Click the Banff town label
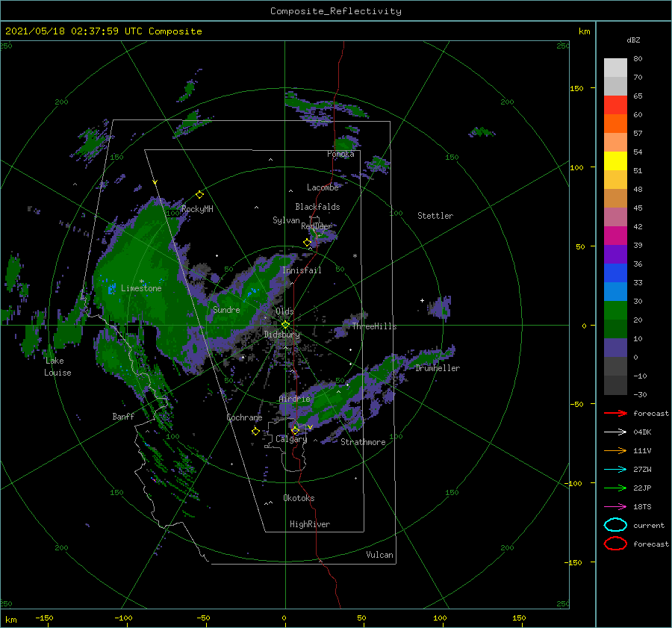672x628 pixels. coord(123,416)
